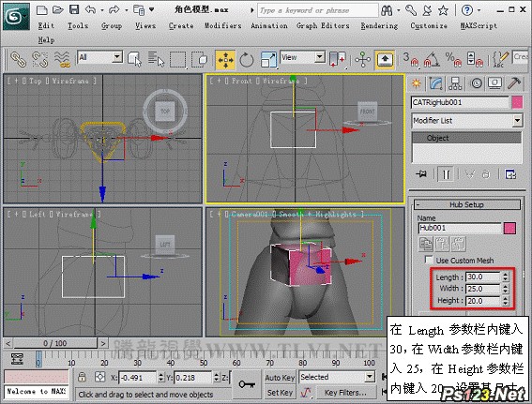
Task: Open the quick access toolbar dropdown arrow
Action: pos(151,9)
